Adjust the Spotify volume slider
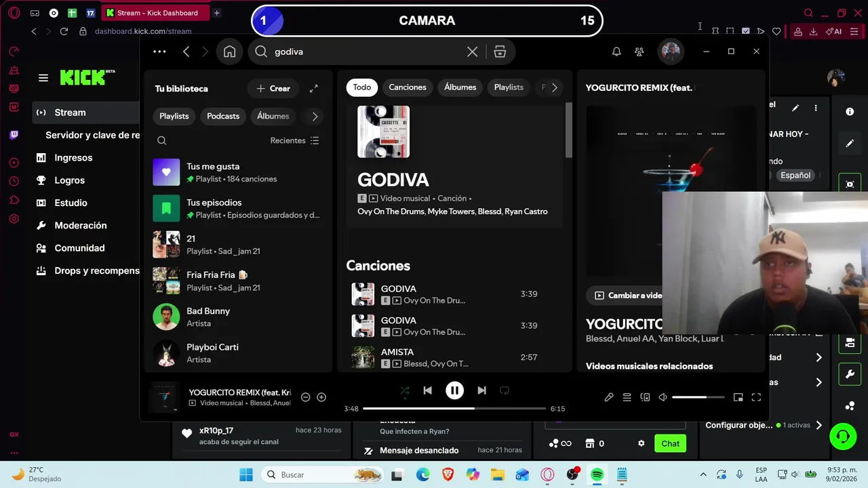The height and width of the screenshot is (488, 868). click(698, 397)
